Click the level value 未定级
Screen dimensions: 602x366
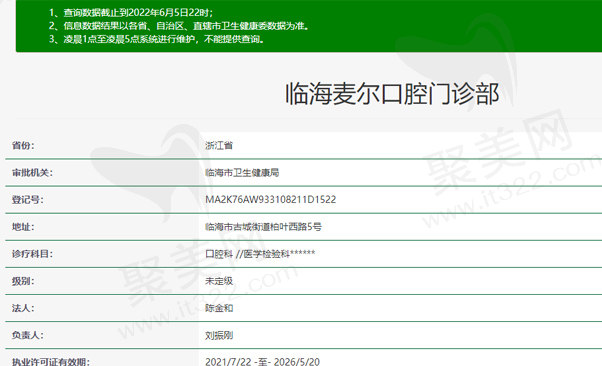coord(219,281)
